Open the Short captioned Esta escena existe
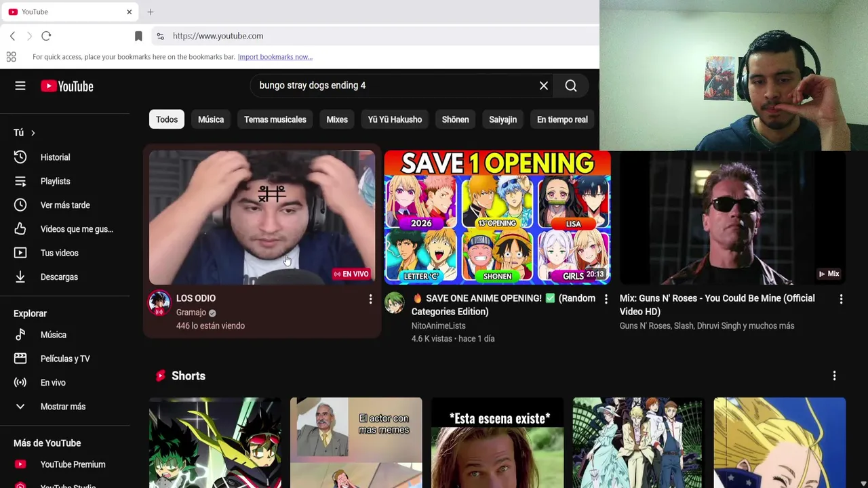This screenshot has width=868, height=488. click(x=497, y=443)
